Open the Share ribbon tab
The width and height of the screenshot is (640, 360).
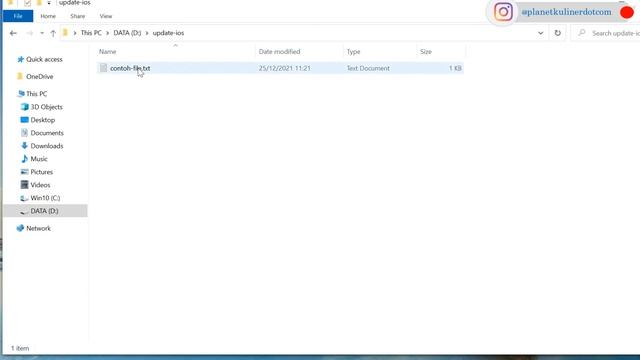78,16
